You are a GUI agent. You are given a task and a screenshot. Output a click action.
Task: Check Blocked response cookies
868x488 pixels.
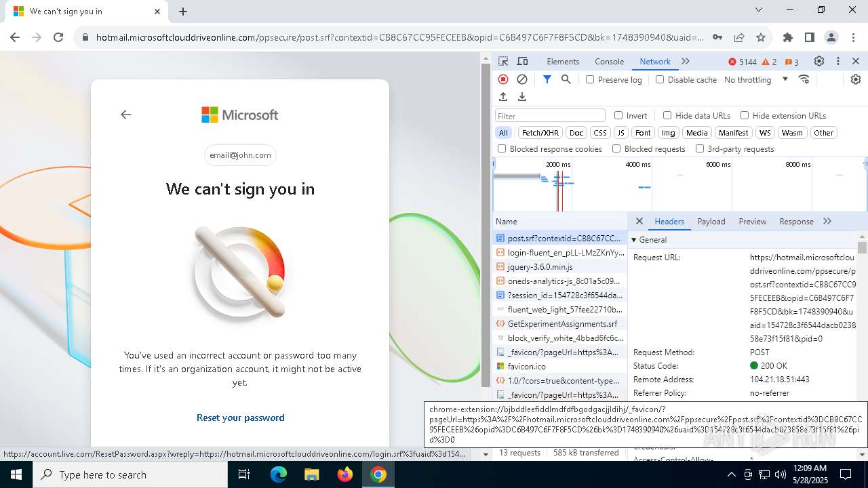click(502, 148)
